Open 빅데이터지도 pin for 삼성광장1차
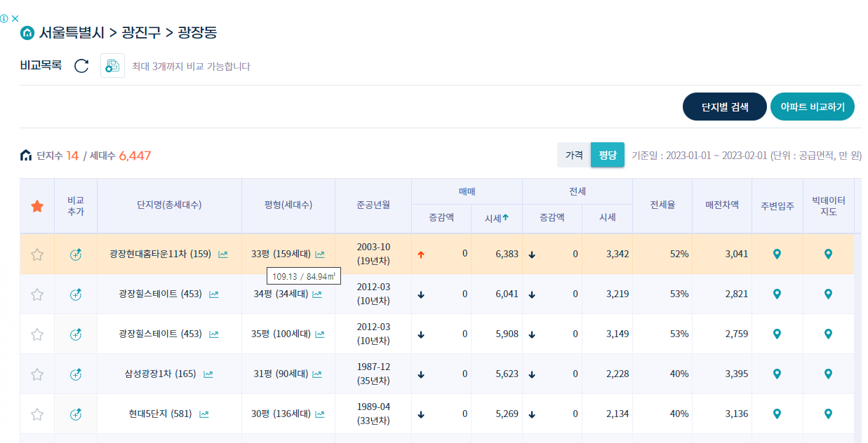The image size is (868, 443). (829, 374)
